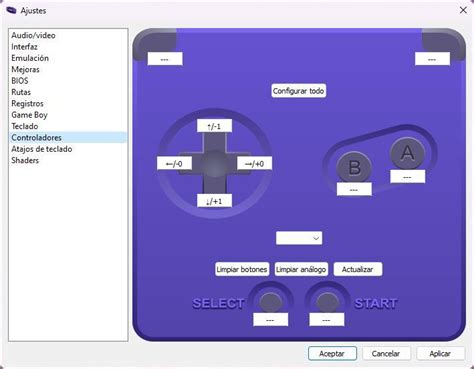Click Actualizar to refresh controllers
This screenshot has height=369, width=474.
point(357,269)
